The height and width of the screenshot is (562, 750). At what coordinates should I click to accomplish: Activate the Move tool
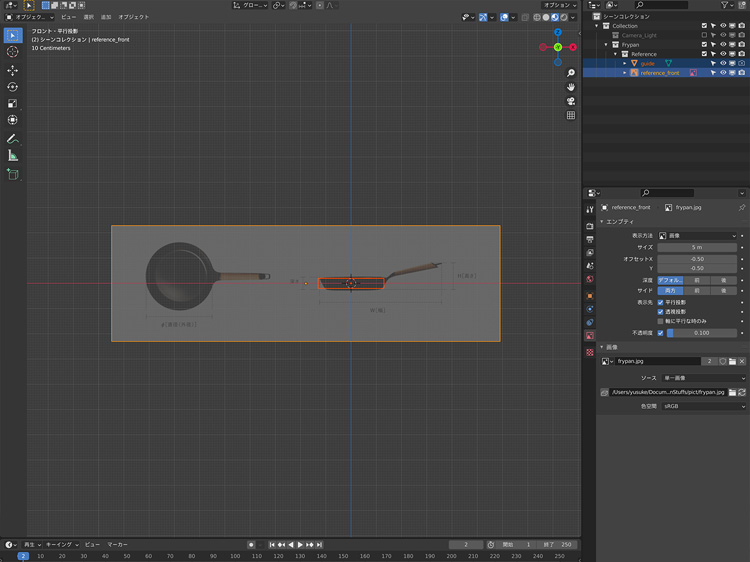pyautogui.click(x=13, y=71)
